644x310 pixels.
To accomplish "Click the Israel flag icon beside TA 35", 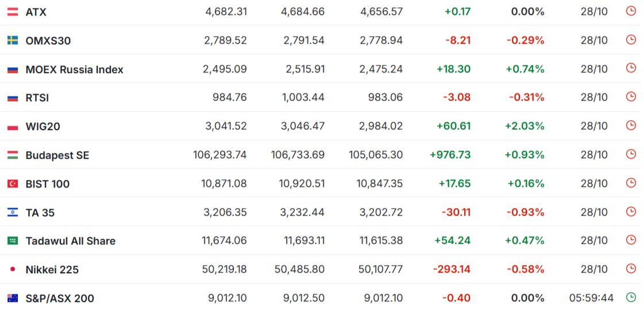I will pyautogui.click(x=13, y=212).
